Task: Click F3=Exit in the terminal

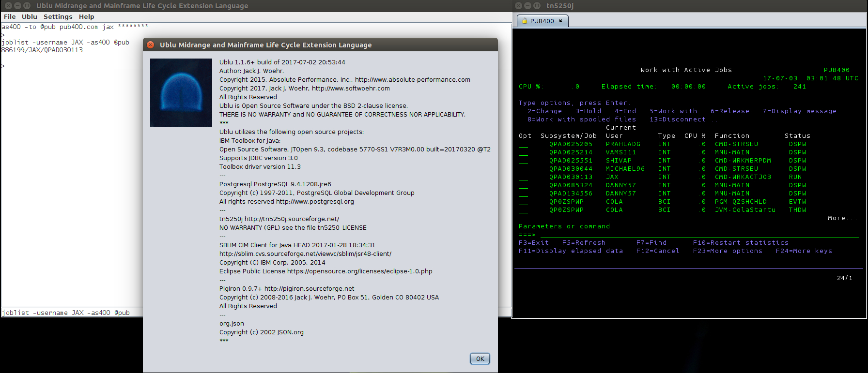Action: click(x=534, y=243)
